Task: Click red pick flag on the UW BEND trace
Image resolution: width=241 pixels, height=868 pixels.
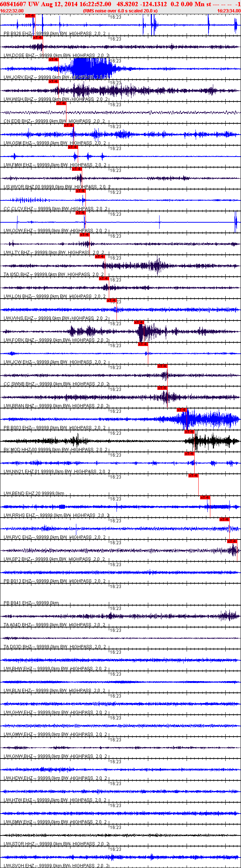Action: [x=193, y=476]
